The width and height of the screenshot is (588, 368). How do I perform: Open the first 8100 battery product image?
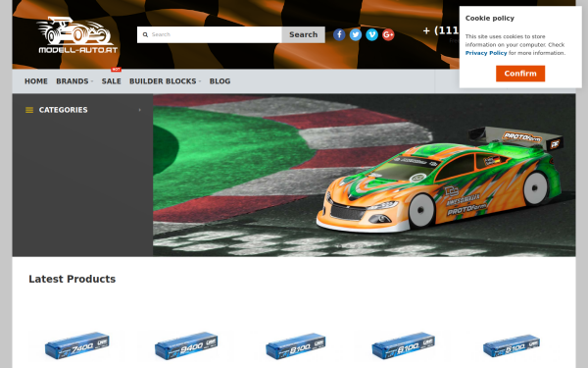point(296,345)
